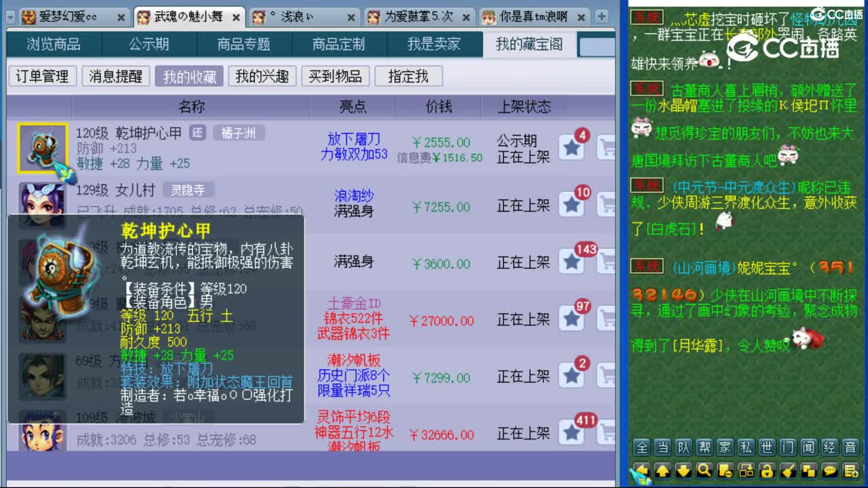The image size is (868, 488).
Task: Click the 我的兴趣 button
Action: click(x=262, y=77)
